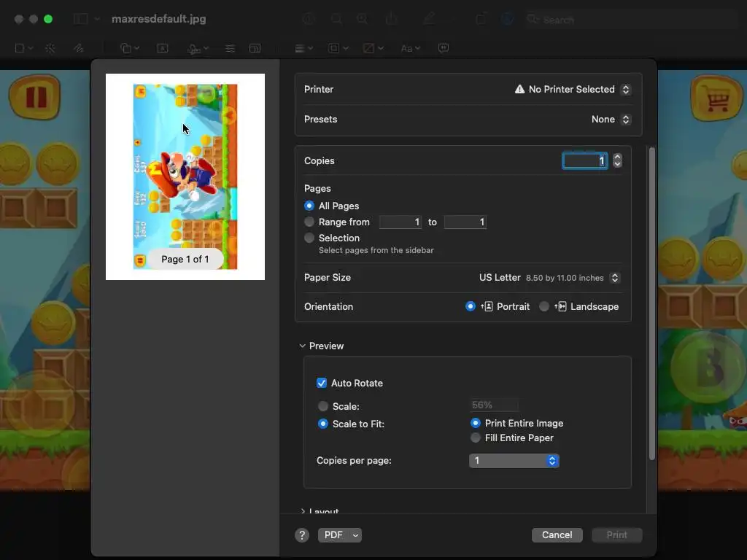Click the Range to end page field
This screenshot has width=747, height=560.
coord(465,222)
